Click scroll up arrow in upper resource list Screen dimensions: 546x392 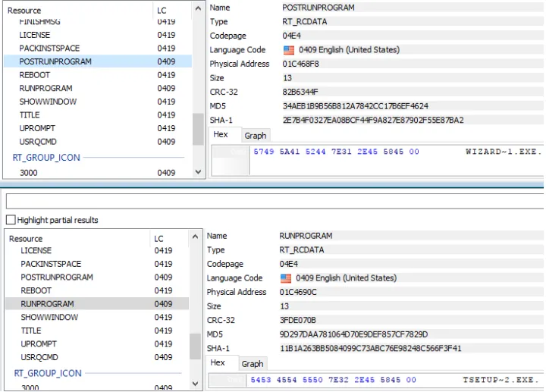198,8
